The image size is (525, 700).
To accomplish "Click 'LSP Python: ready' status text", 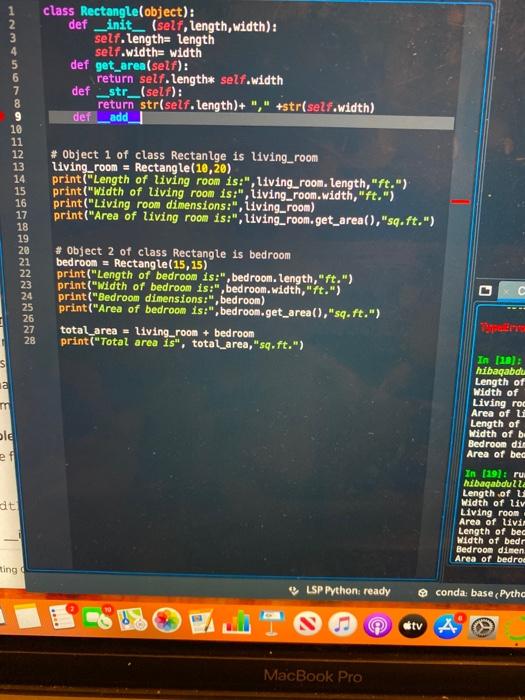I will (x=348, y=591).
